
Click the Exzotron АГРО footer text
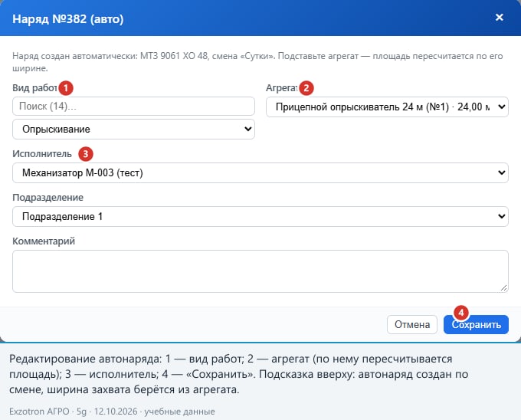tap(112, 412)
